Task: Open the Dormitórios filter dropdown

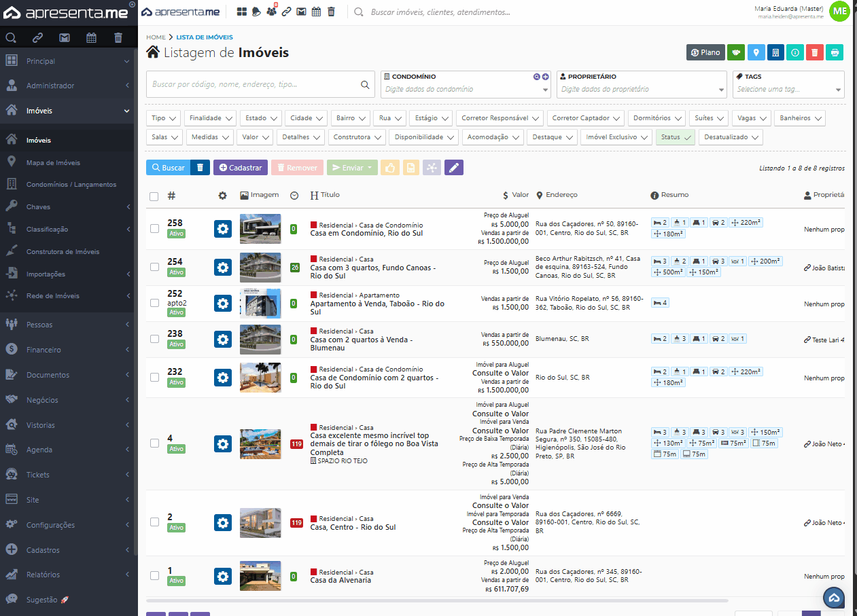Action: click(x=657, y=118)
